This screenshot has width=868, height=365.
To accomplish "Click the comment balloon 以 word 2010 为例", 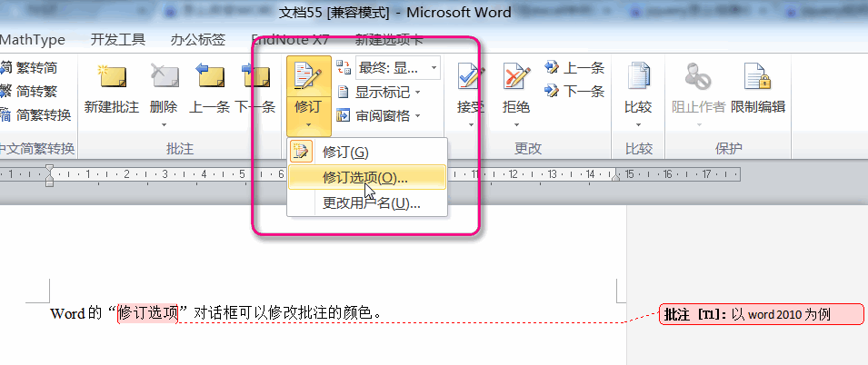I will click(761, 314).
